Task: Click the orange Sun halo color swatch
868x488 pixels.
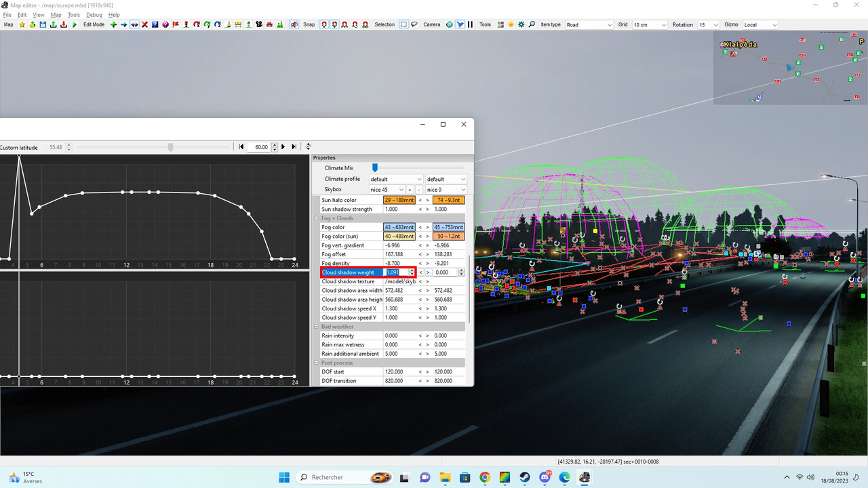Action: (399, 200)
